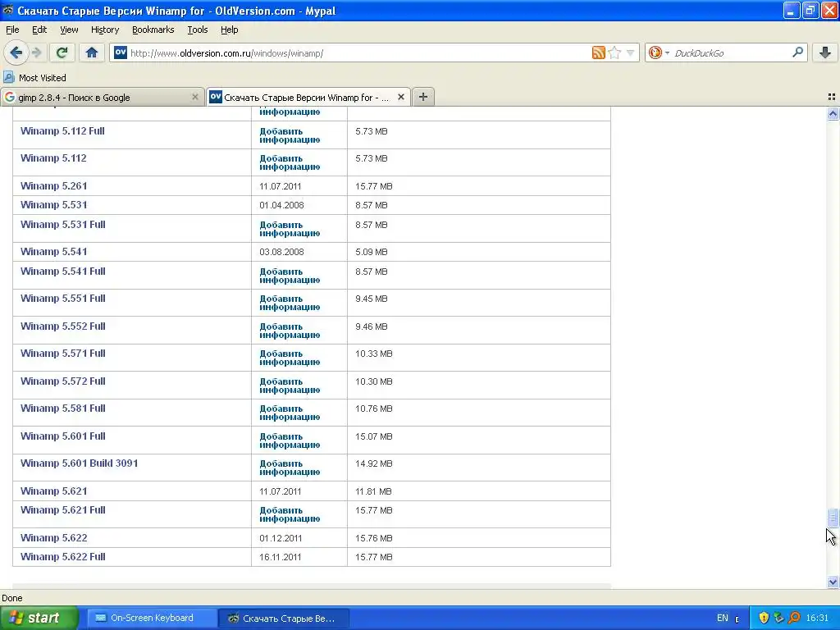This screenshot has height=630, width=840.
Task: Open the Winamp 5.112 Full link
Action: tap(62, 130)
